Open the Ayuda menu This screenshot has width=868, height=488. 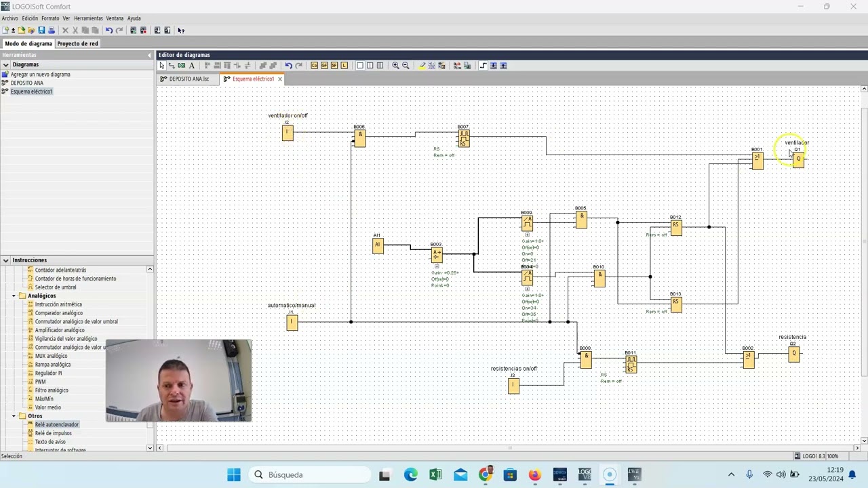(x=134, y=18)
